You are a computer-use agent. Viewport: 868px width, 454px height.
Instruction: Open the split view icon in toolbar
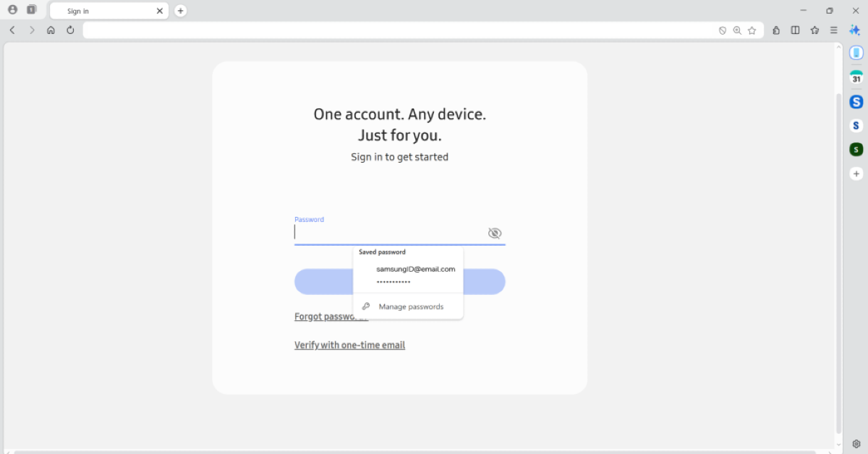coord(796,30)
